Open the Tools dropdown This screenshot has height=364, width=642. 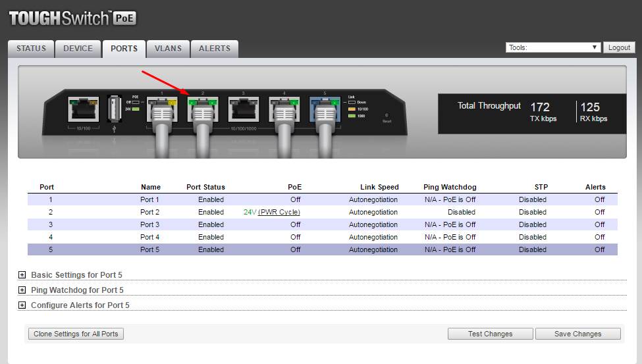552,47
